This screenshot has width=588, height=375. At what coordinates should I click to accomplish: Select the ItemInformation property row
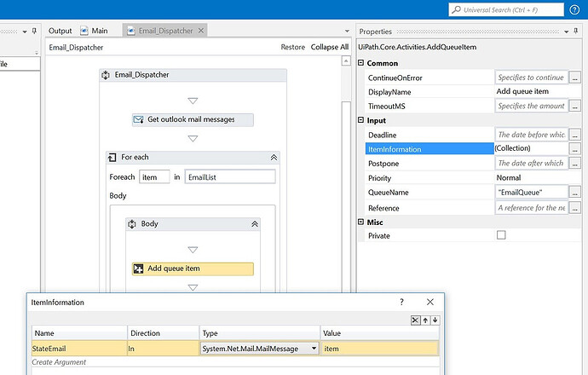[429, 148]
